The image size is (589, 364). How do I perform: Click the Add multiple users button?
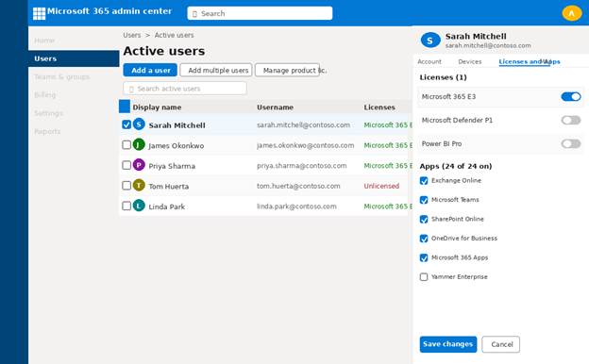tap(216, 70)
